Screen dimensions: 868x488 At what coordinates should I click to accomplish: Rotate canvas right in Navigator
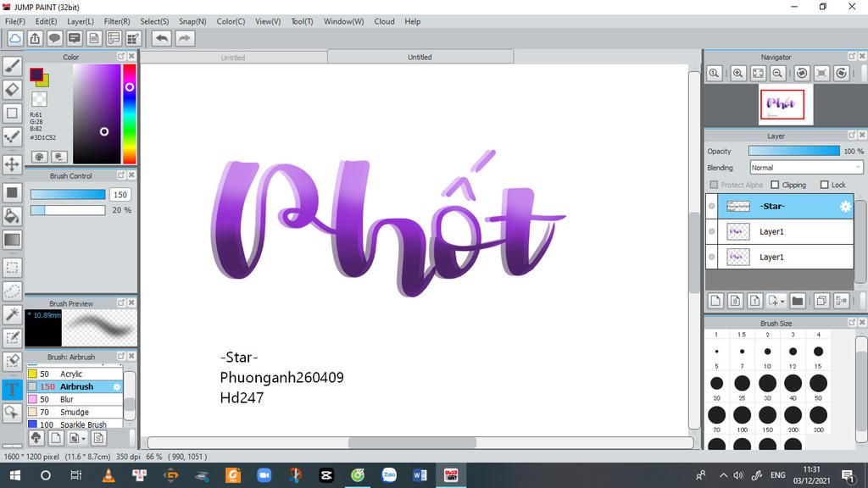pos(842,73)
